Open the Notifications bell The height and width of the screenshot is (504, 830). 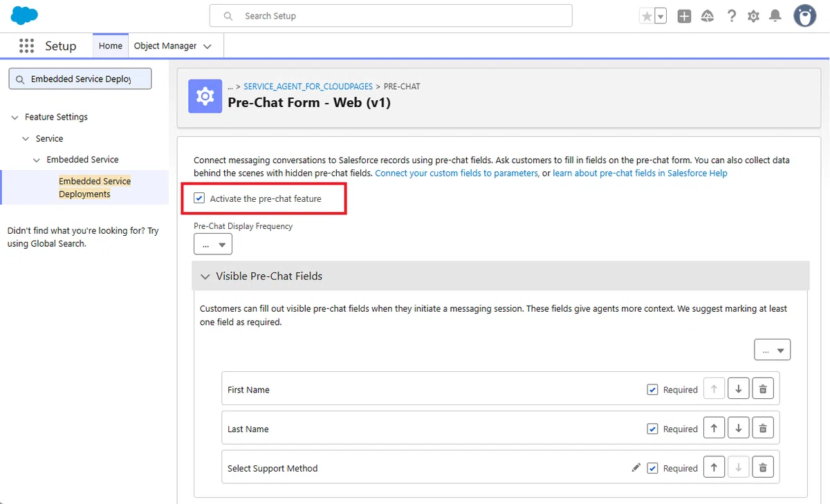776,16
